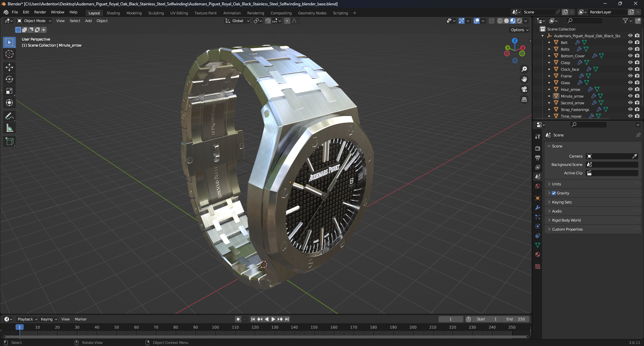The image size is (644, 346).
Task: Select the Add Cube tool
Action: 9,141
